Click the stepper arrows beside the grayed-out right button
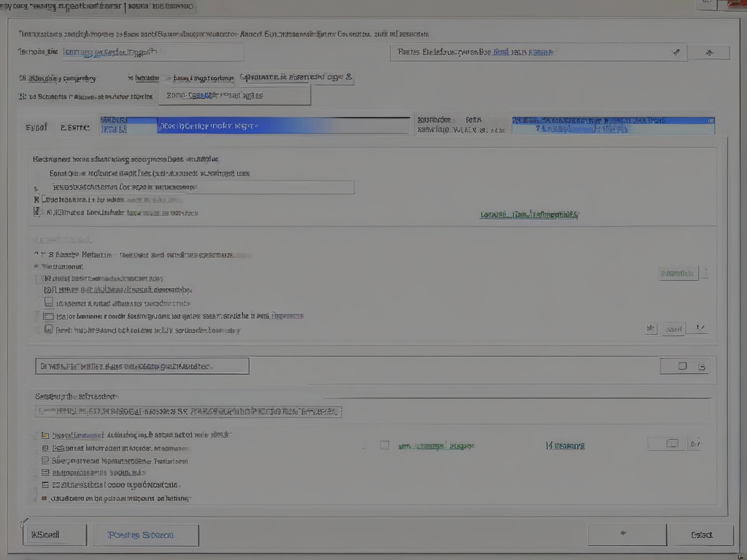 pos(705,273)
